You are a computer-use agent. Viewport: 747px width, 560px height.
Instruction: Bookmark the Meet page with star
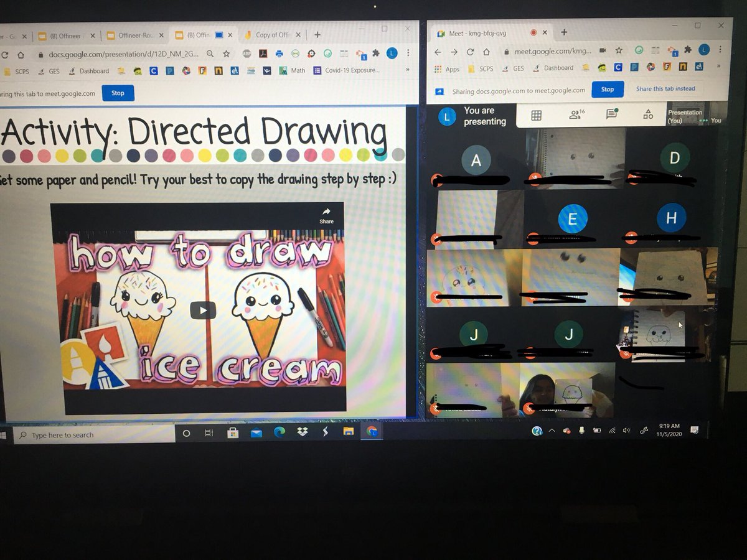[619, 51]
